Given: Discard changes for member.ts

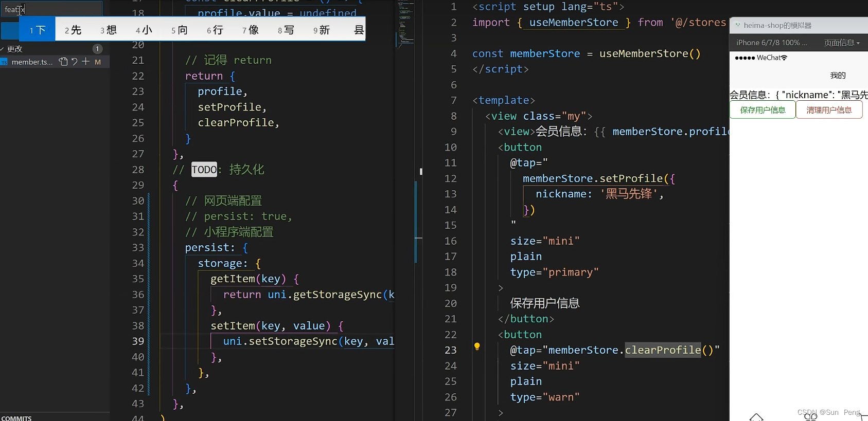Looking at the screenshot, I should (75, 62).
